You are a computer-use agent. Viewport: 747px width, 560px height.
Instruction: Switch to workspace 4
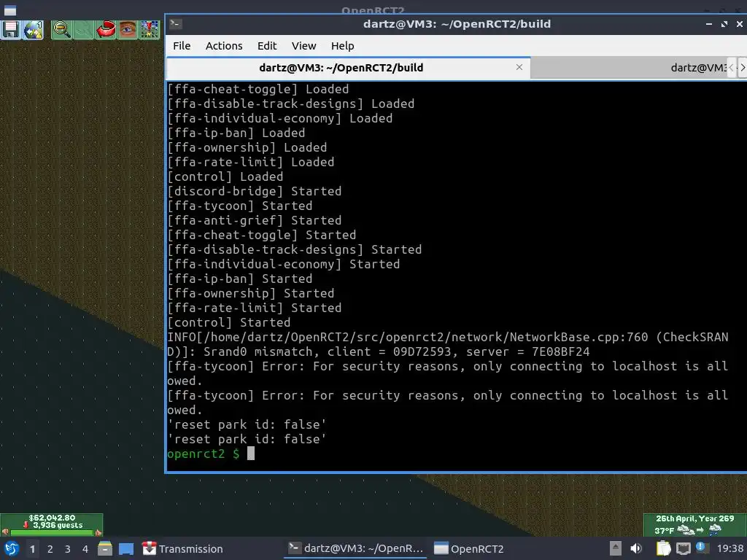tap(85, 549)
